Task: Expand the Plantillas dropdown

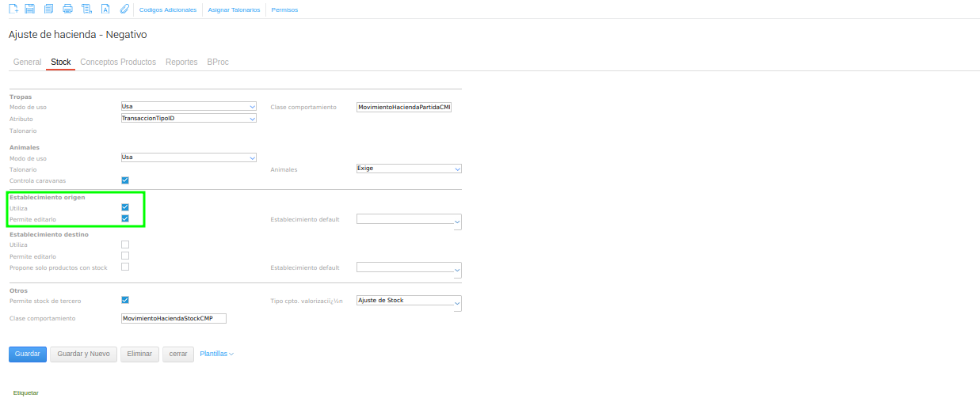Action: click(216, 354)
